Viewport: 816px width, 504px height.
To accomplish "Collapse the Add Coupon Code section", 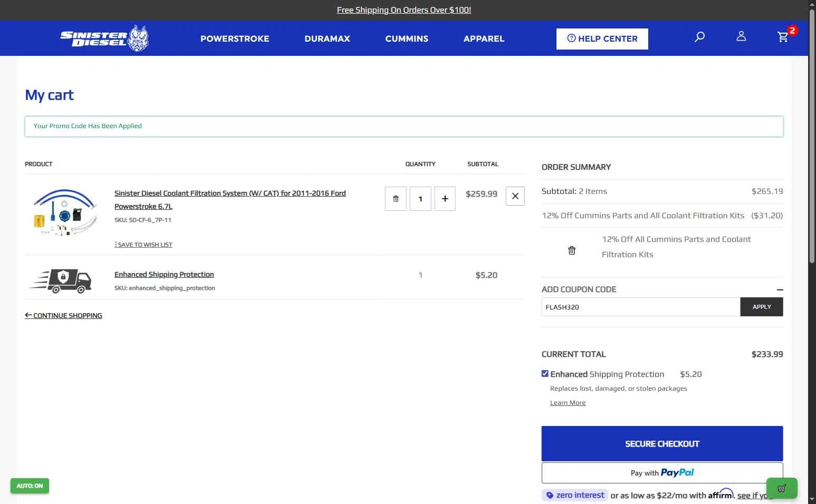I will click(780, 289).
